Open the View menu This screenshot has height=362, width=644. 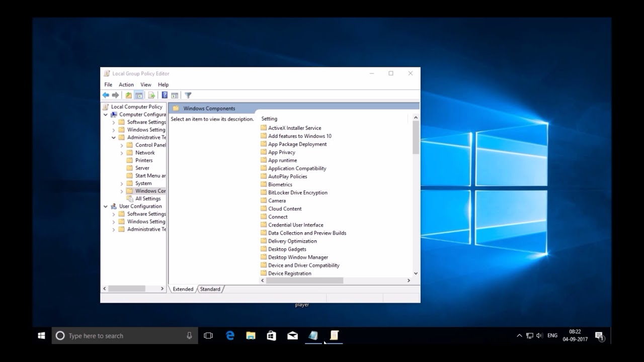[x=146, y=84]
